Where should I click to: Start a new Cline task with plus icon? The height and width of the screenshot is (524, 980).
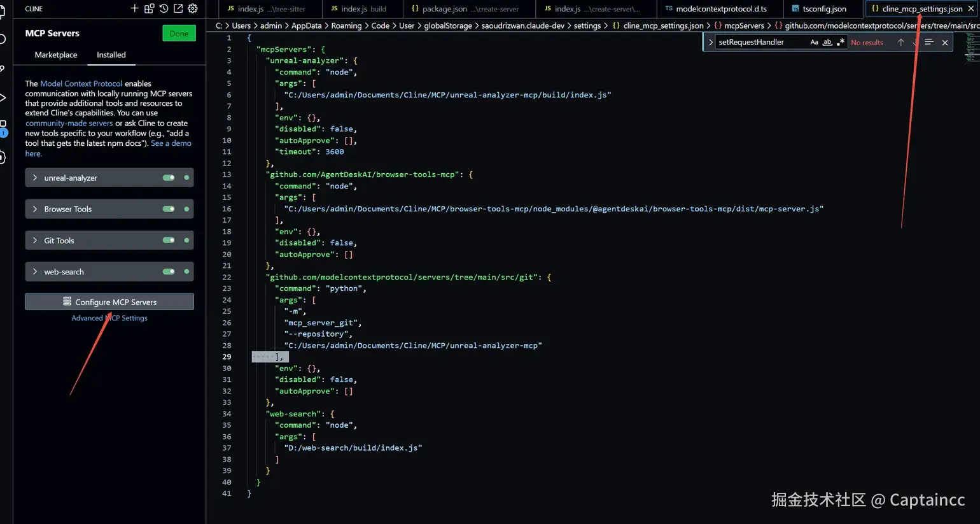134,8
